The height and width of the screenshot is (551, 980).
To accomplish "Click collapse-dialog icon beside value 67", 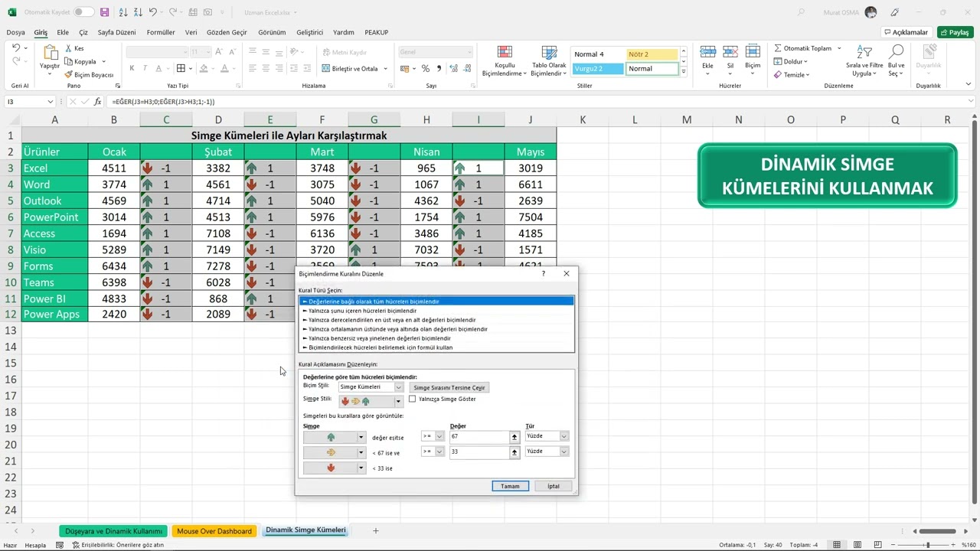I will 514,436.
